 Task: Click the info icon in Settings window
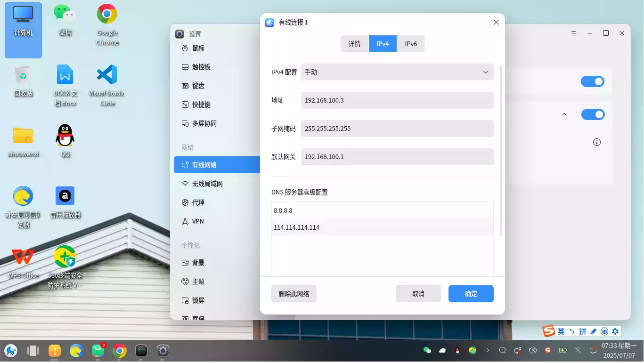click(x=597, y=142)
